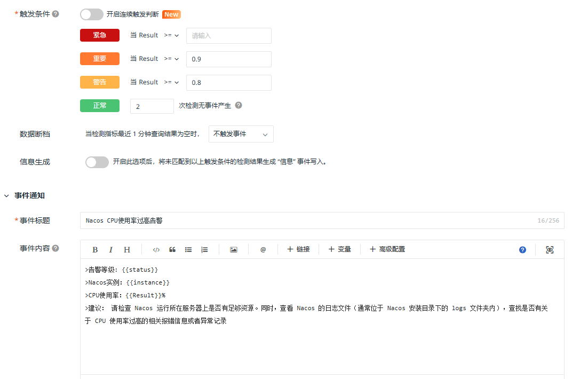Click the line >CPU使用率: {{Result}}%
588x379 pixels.
[125, 295]
